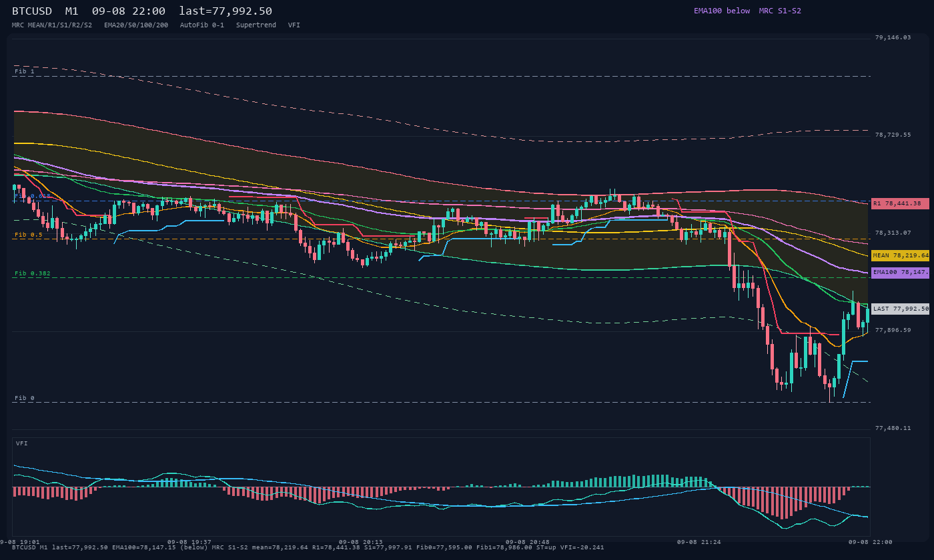The width and height of the screenshot is (934, 560).
Task: Click the last=77,992.50 readout in the title
Action: click(x=225, y=11)
